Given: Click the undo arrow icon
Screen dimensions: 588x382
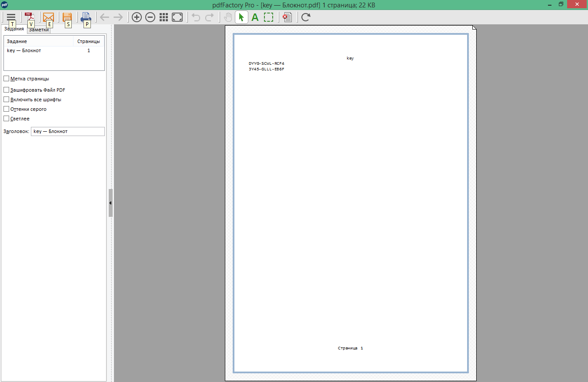Looking at the screenshot, I should tap(196, 17).
